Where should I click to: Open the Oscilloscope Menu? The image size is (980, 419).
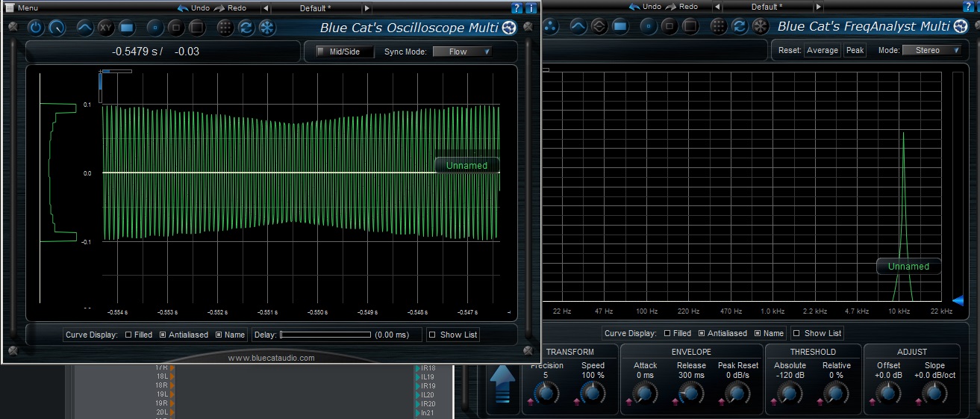[21, 8]
